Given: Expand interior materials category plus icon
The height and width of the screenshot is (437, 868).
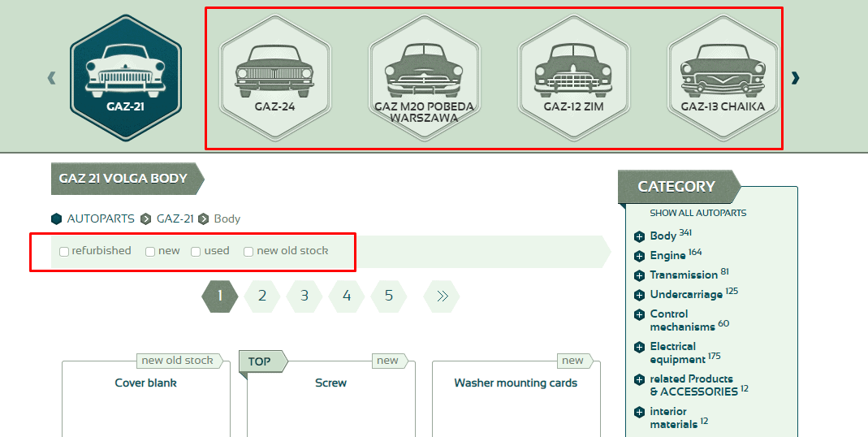Looking at the screenshot, I should tap(639, 412).
